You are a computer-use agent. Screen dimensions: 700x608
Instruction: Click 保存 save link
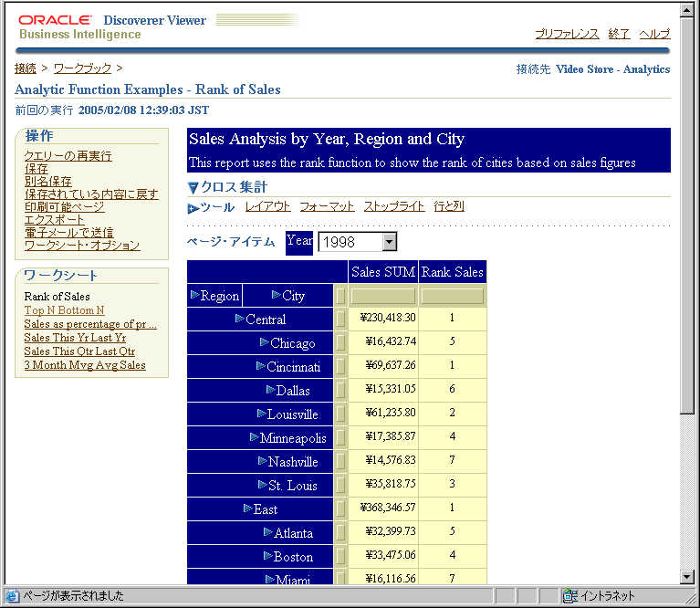[x=37, y=169]
